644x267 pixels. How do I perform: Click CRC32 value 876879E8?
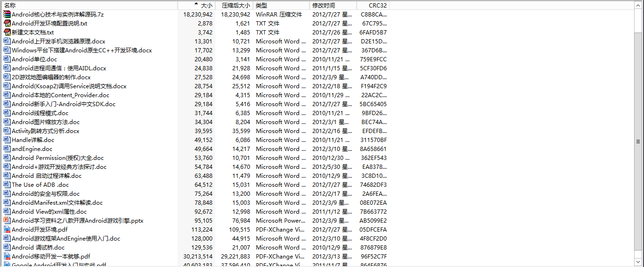click(x=373, y=247)
